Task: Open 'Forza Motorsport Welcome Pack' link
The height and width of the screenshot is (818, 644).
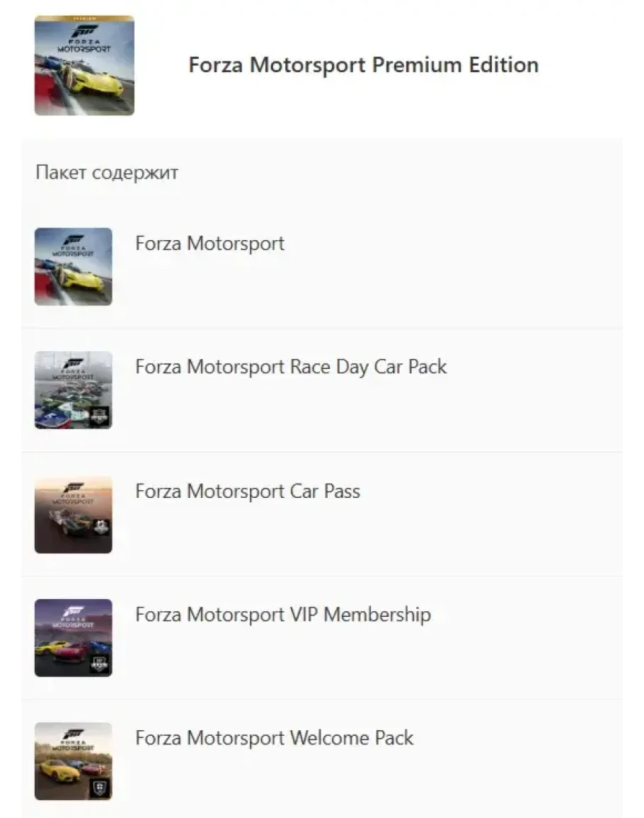Action: coord(275,738)
